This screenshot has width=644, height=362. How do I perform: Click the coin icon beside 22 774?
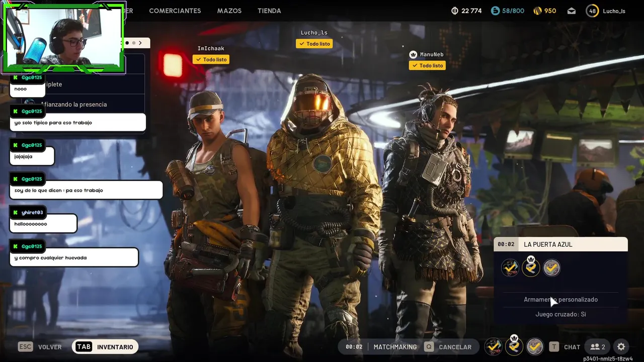[455, 11]
